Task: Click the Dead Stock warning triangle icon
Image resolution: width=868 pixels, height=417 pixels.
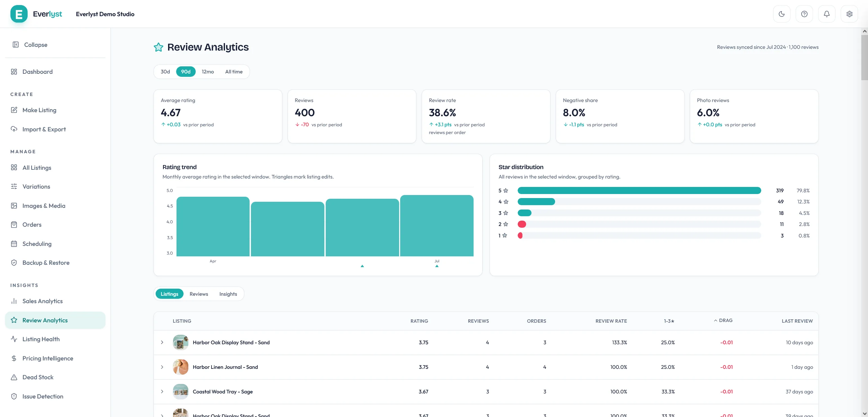Action: [x=14, y=377]
